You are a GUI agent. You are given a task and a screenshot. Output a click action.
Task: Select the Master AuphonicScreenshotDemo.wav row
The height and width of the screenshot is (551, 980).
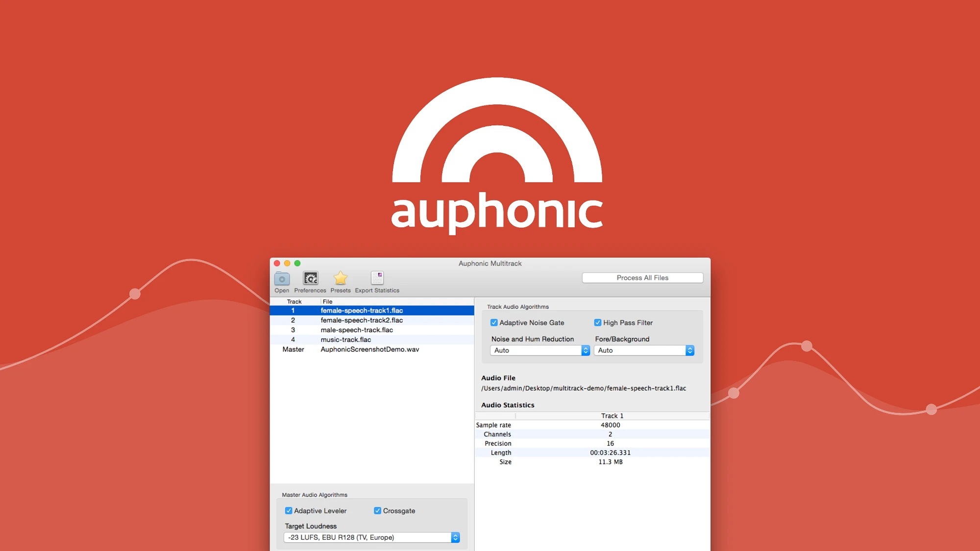point(369,349)
